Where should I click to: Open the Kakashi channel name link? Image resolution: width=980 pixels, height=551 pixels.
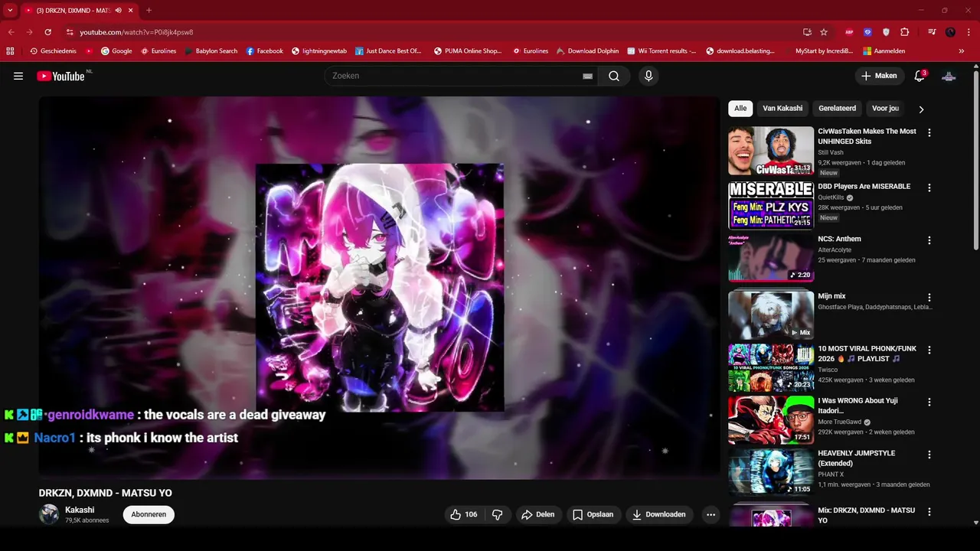(80, 510)
